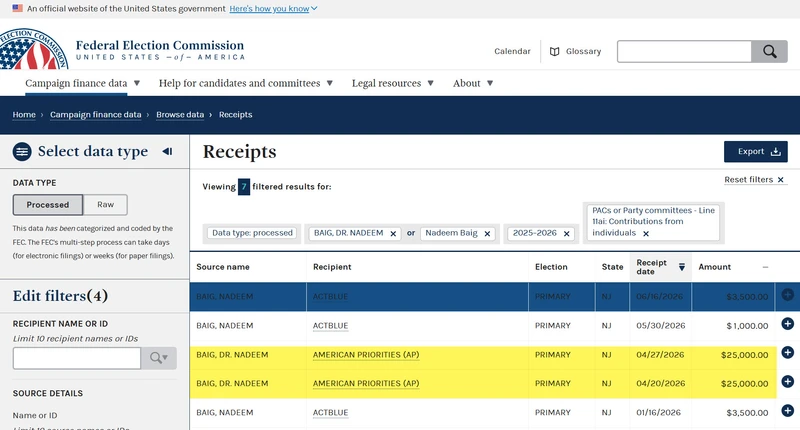Go to the Home breadcrumb
Screen dimensions: 800x430
coord(24,115)
